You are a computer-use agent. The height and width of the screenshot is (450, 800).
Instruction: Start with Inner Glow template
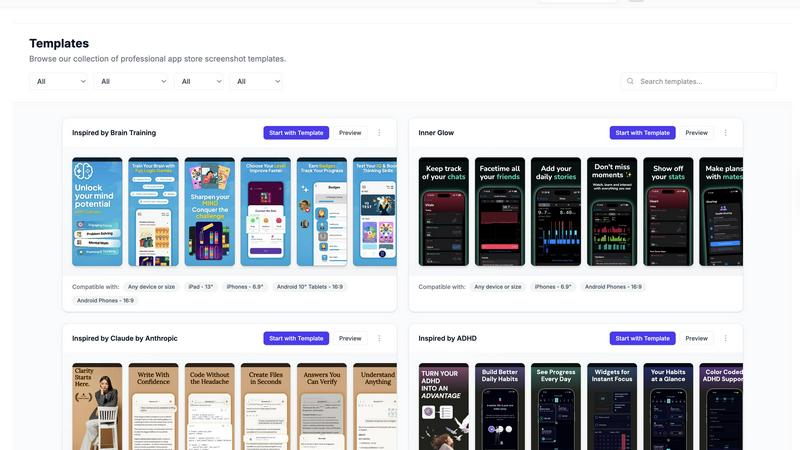(642, 133)
